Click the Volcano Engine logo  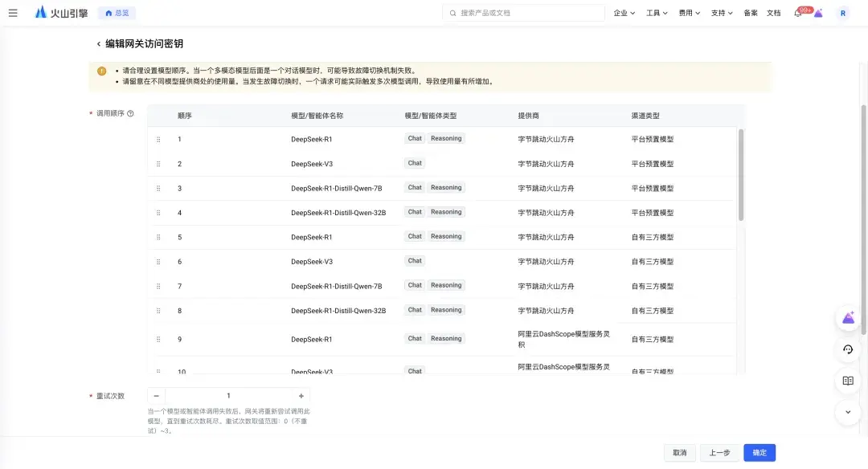pyautogui.click(x=61, y=13)
